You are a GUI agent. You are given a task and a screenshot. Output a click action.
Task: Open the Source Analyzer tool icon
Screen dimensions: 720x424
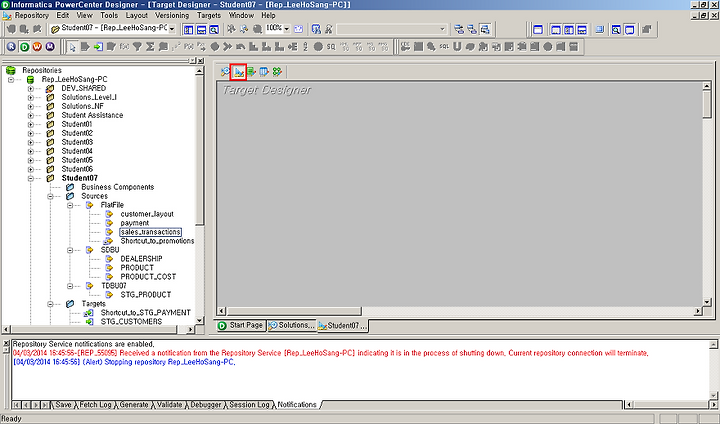coord(225,72)
